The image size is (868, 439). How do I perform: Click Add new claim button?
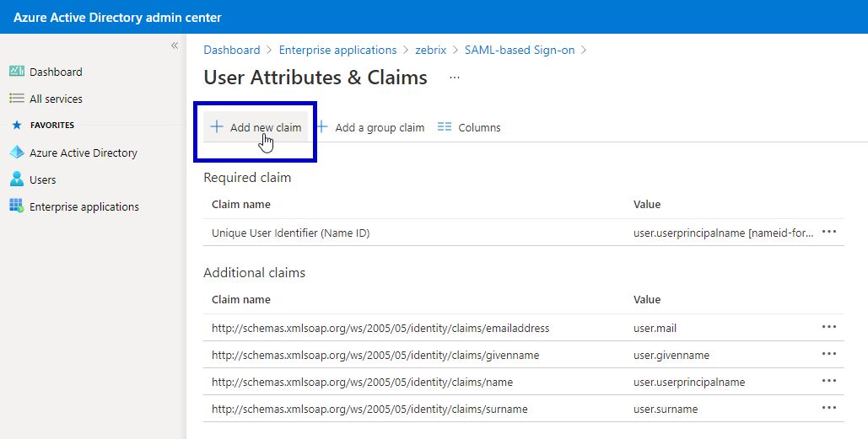(256, 127)
